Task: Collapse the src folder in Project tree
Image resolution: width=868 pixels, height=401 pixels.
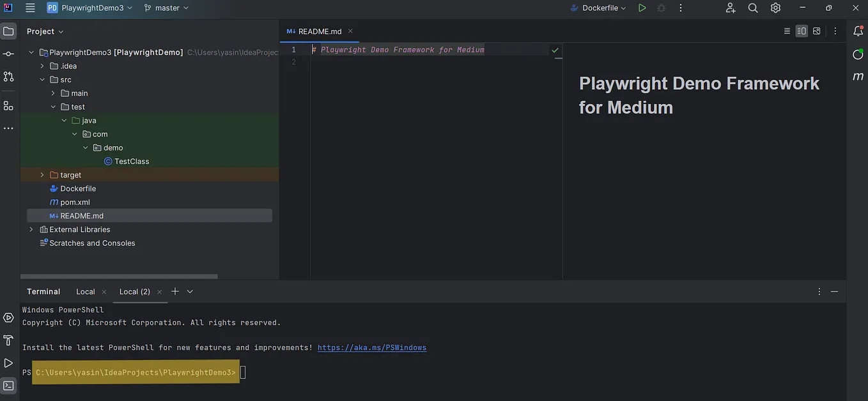Action: click(42, 79)
